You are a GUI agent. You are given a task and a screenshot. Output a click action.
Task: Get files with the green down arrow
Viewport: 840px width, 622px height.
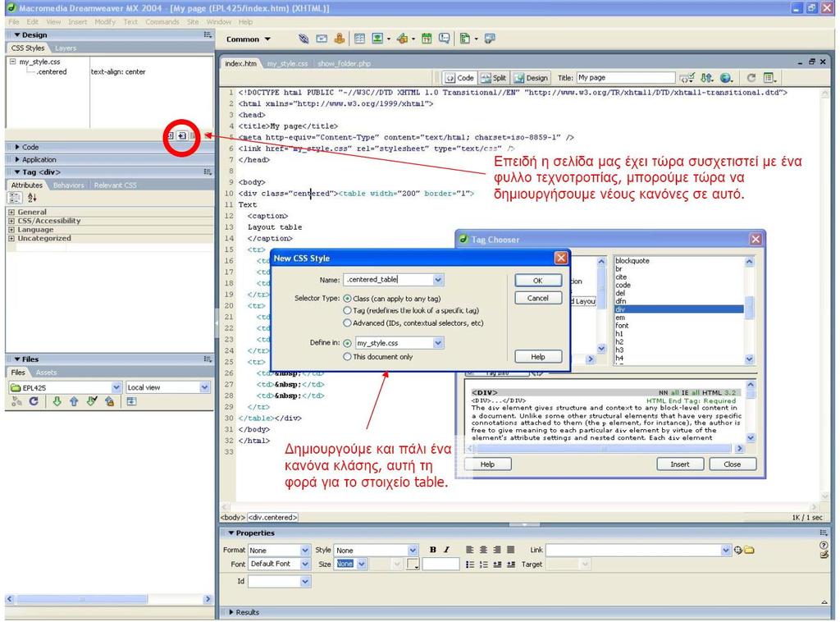57,401
